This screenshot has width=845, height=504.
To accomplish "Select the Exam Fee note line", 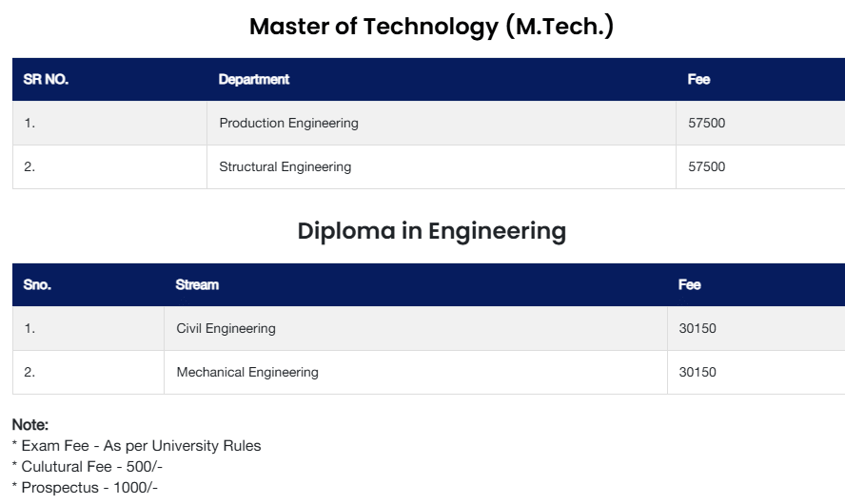I will pyautogui.click(x=136, y=446).
